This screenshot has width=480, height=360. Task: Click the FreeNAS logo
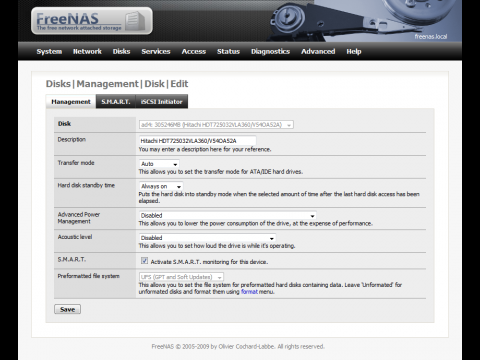[92, 21]
